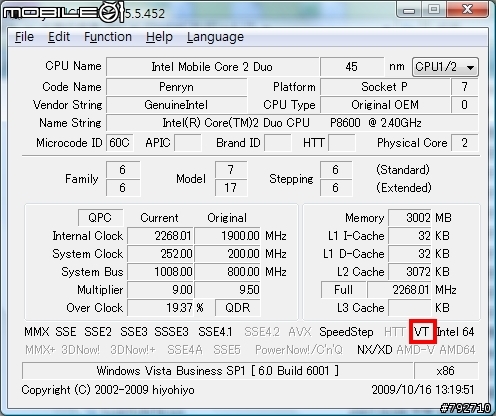The width and height of the screenshot is (496, 416).
Task: Click the MMX feature label
Action: 37,332
